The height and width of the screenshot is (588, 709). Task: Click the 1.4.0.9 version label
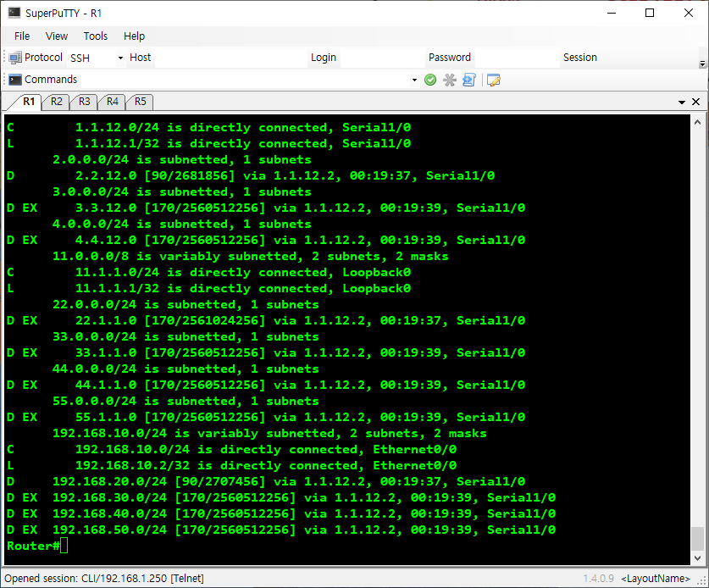click(x=599, y=579)
